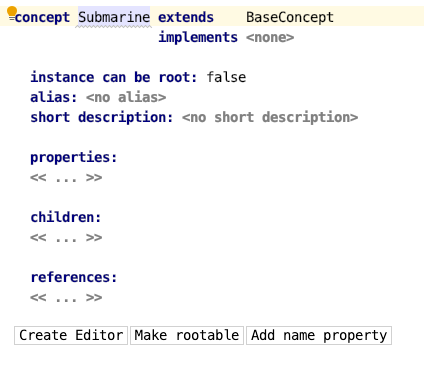
Task: Click the orange intention lightbulb icon
Action: 12,11
